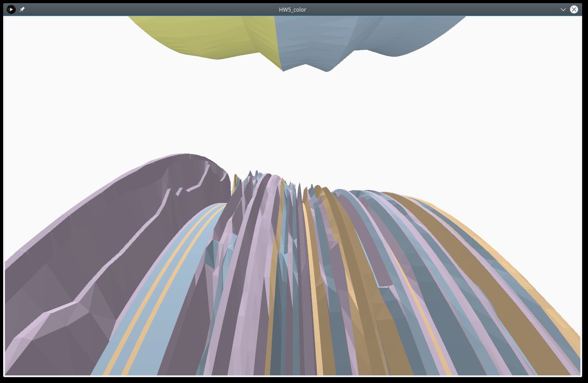The height and width of the screenshot is (383, 588).
Task: Minimize the window with the chevron icon
Action: click(563, 9)
